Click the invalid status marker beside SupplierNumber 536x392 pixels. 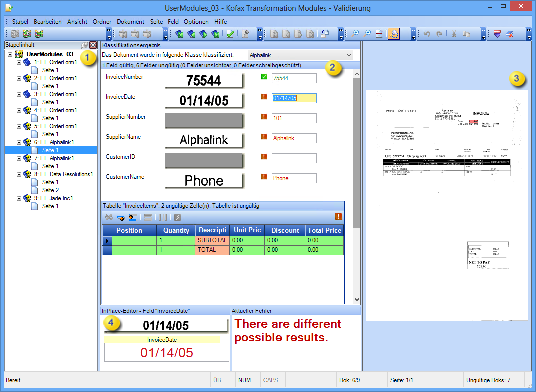tap(264, 117)
